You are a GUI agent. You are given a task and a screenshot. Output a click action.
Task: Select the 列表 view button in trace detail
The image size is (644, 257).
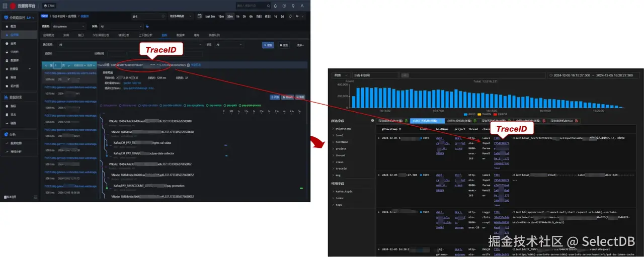coord(275,97)
